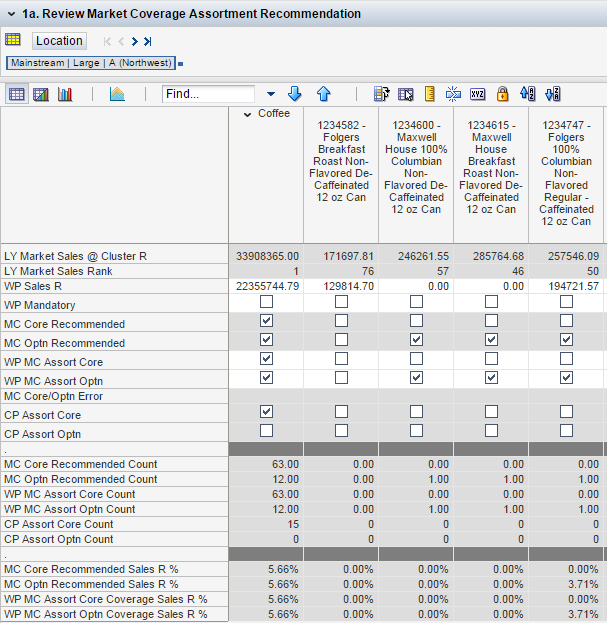Find next match with down arrow
Image resolution: width=607 pixels, height=623 pixels.
click(294, 94)
